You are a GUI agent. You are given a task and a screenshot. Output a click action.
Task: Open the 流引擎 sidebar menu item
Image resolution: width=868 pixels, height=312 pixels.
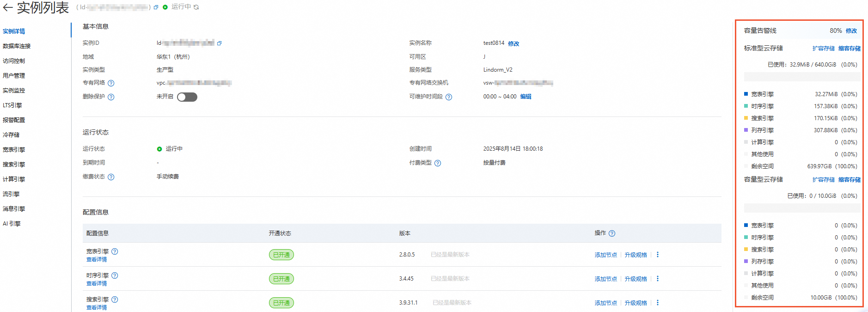(x=11, y=194)
